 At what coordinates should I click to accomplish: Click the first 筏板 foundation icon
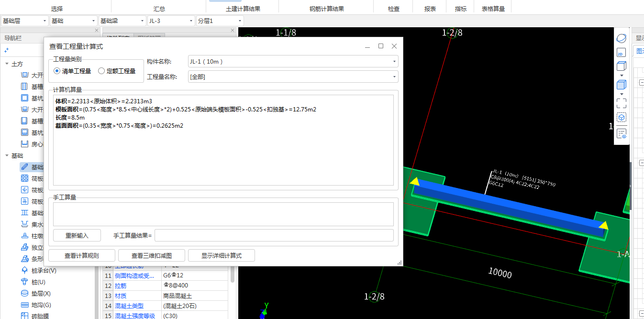[25, 178]
